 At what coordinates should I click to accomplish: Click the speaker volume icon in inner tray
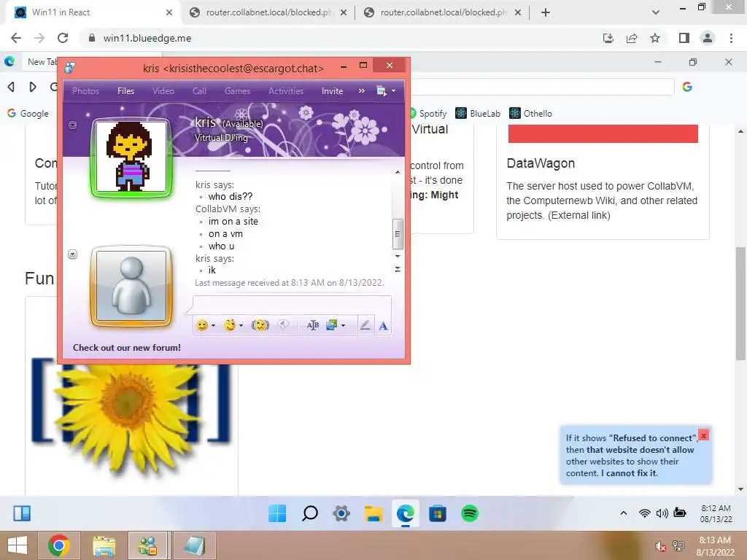[x=662, y=513]
